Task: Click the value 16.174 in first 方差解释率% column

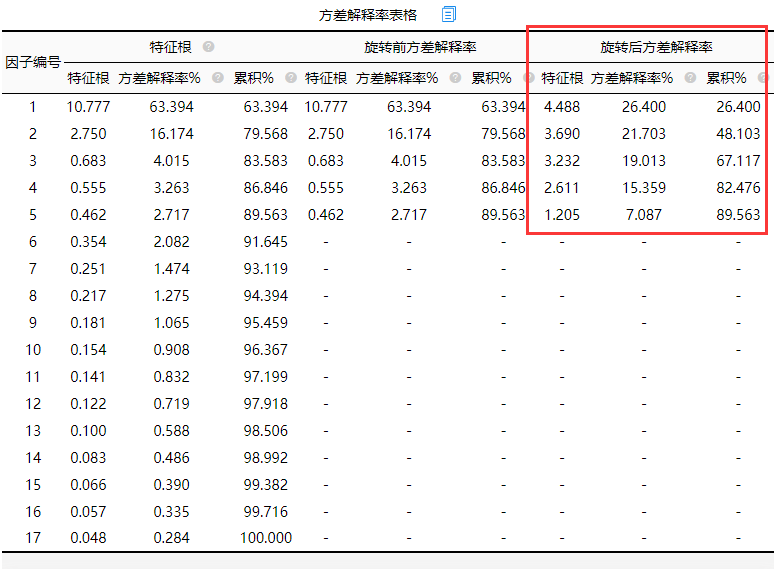Action: (x=171, y=134)
